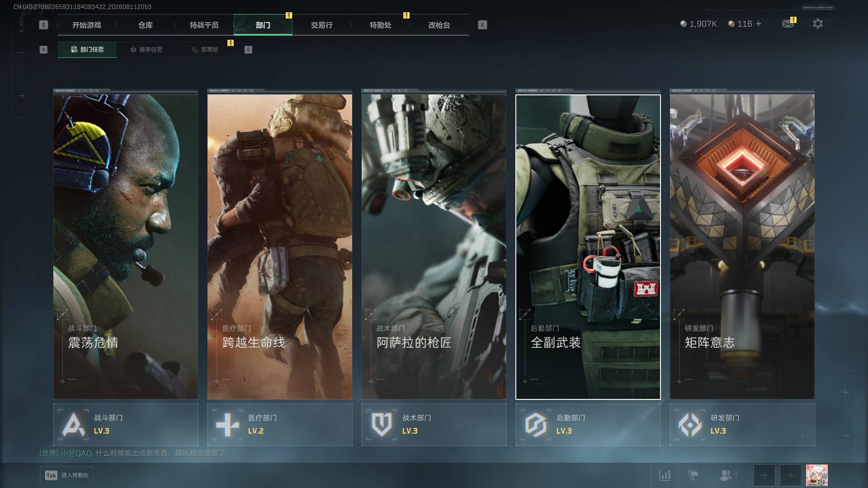The height and width of the screenshot is (488, 868).
Task: Click the Tab 进入特勤处 button
Action: 66,475
